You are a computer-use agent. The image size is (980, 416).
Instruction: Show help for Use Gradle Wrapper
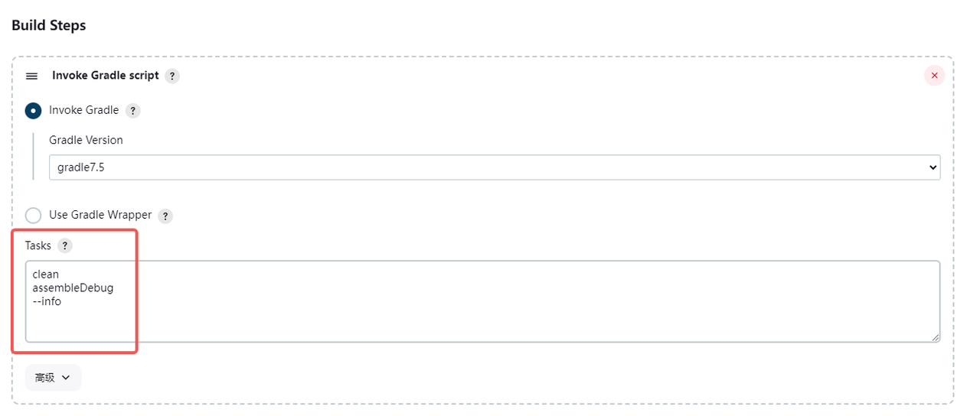coord(165,216)
